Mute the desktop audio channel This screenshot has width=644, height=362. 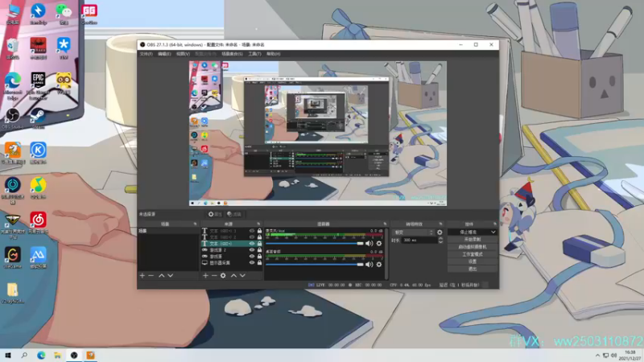369,265
